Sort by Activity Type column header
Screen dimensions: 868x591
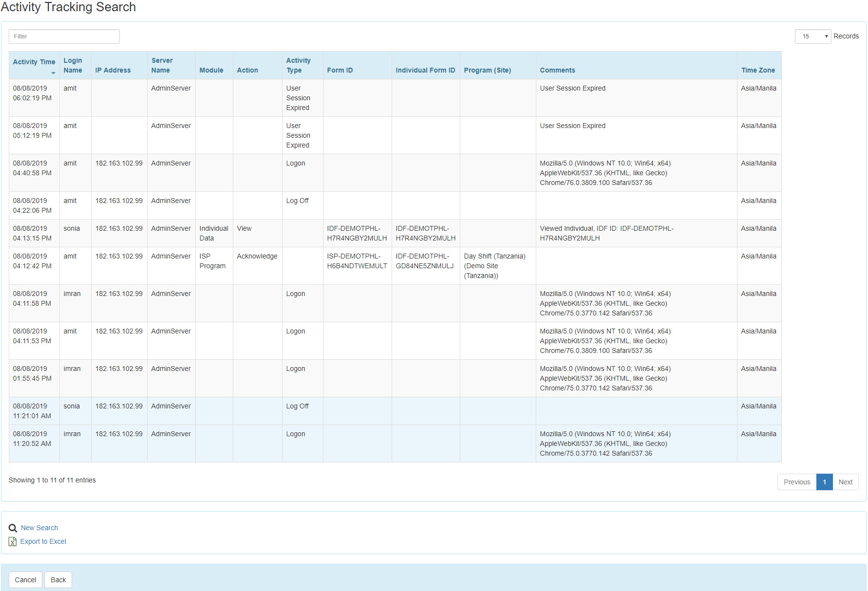(302, 65)
